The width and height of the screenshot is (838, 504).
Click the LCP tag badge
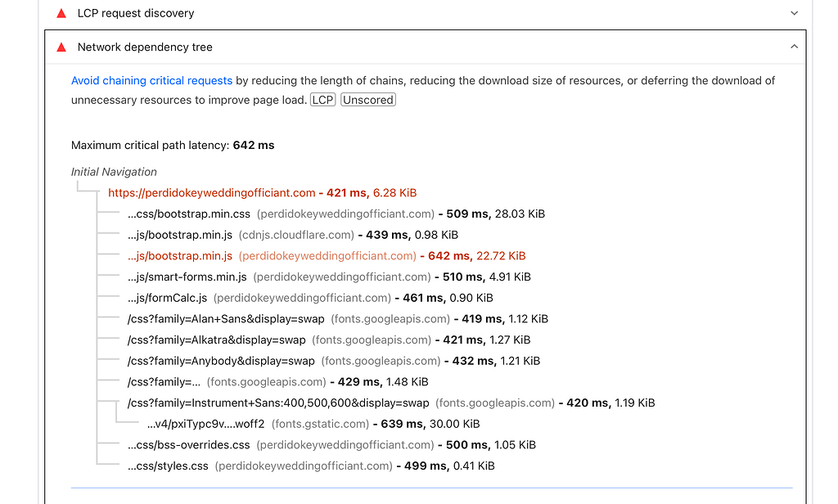(x=322, y=100)
